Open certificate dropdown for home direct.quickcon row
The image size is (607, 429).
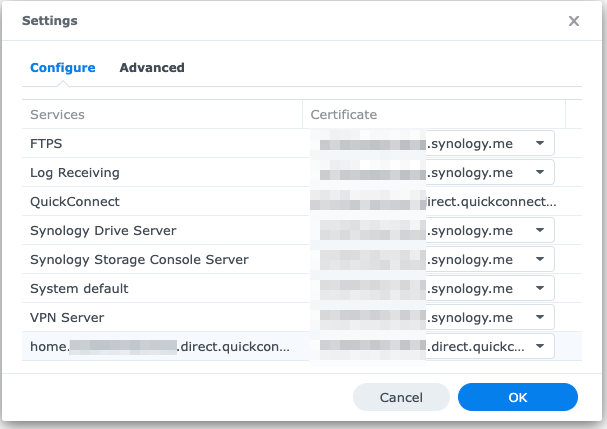pos(540,346)
